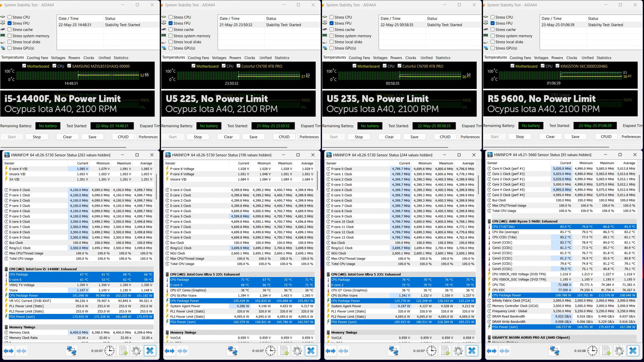The width and height of the screenshot is (644, 362).
Task: Toggle the SAMSUNG MZVLB512HAJQ-00000 graph checkbox
Action: coord(69,66)
